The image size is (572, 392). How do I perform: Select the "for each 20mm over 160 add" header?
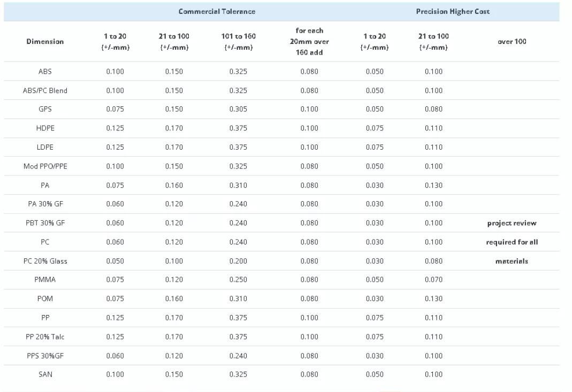point(310,41)
